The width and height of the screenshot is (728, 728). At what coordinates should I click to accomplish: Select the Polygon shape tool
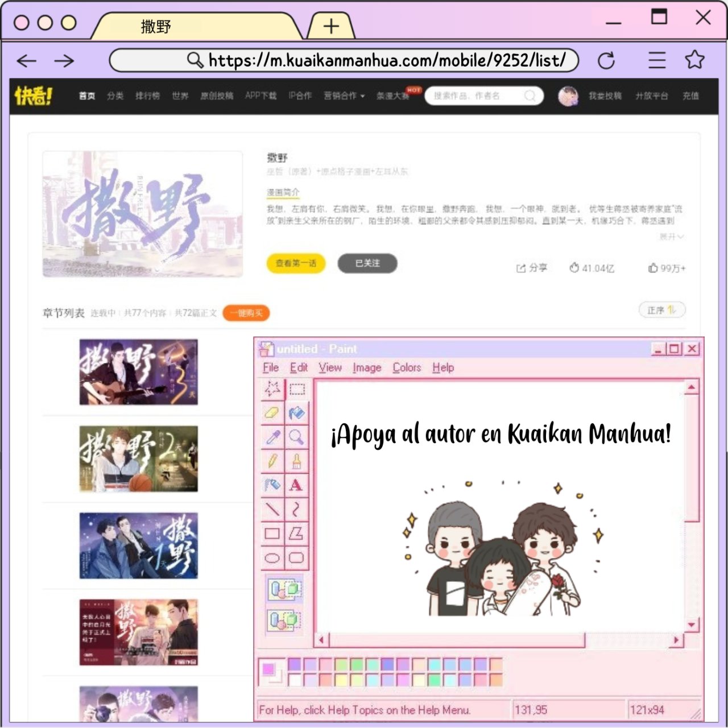[x=297, y=533]
